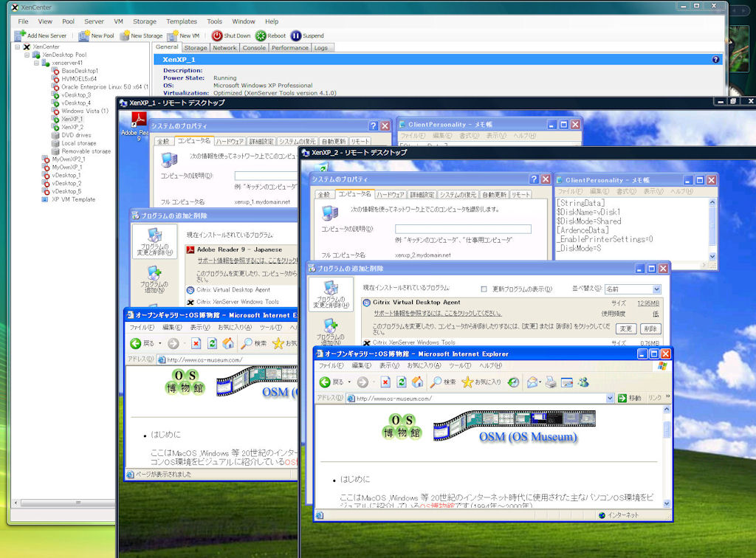Screen dimensions: 756x558
Task: Expand the links toolbar chevron in XenXP_2's browser
Action: click(667, 396)
